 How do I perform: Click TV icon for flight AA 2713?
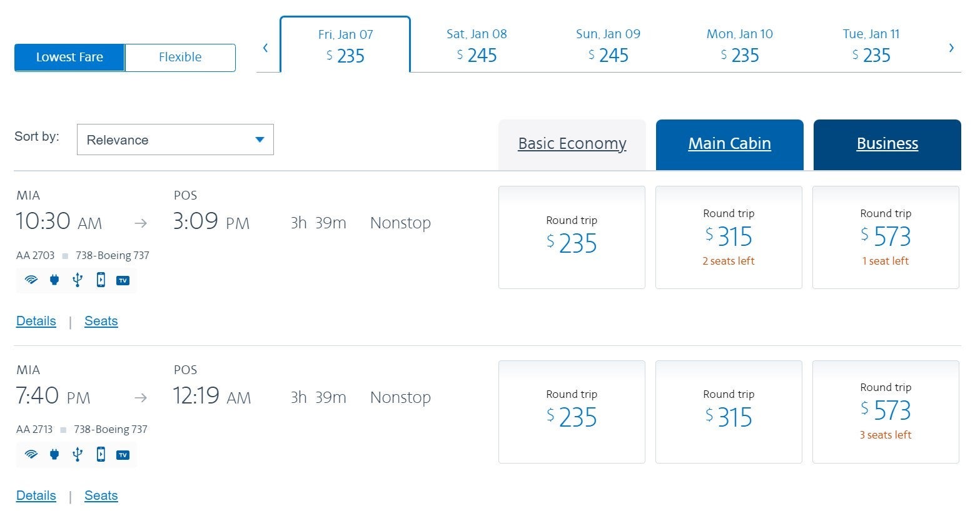pos(123,455)
